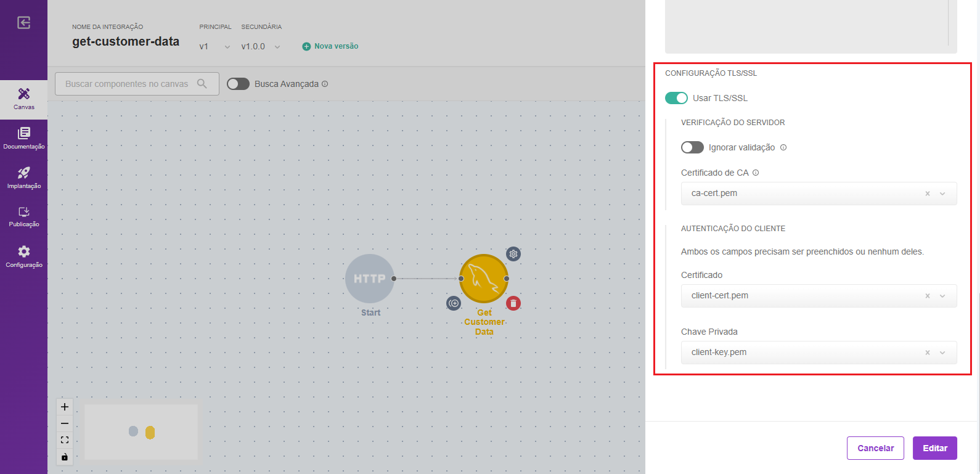Click the Cancelar button
Screen dimensions: 980x474
point(875,448)
